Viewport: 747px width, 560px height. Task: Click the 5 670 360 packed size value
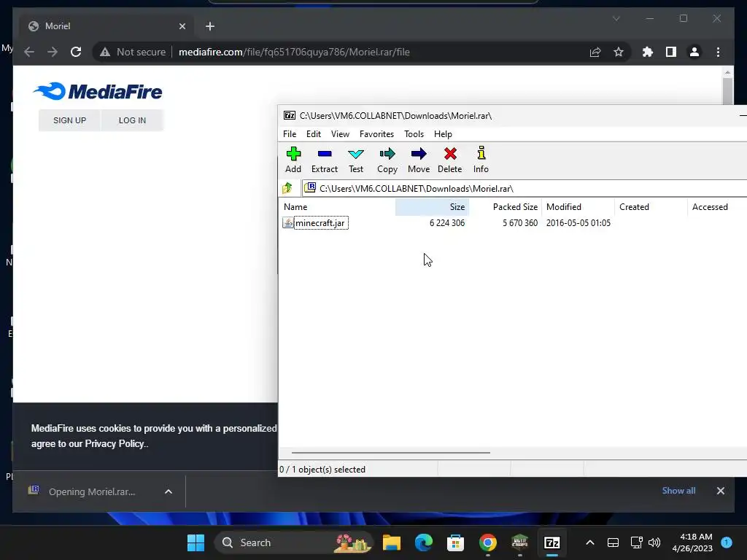pyautogui.click(x=519, y=223)
